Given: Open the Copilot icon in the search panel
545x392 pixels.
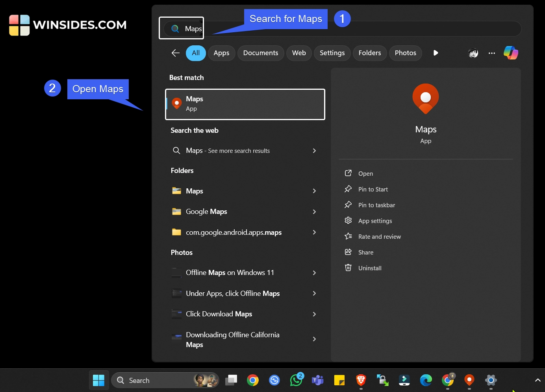Looking at the screenshot, I should pos(511,53).
